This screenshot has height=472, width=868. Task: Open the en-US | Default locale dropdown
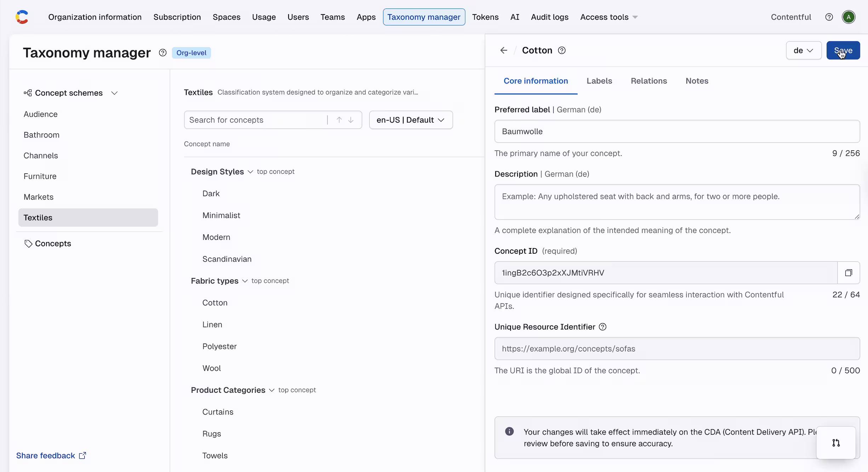coord(411,120)
